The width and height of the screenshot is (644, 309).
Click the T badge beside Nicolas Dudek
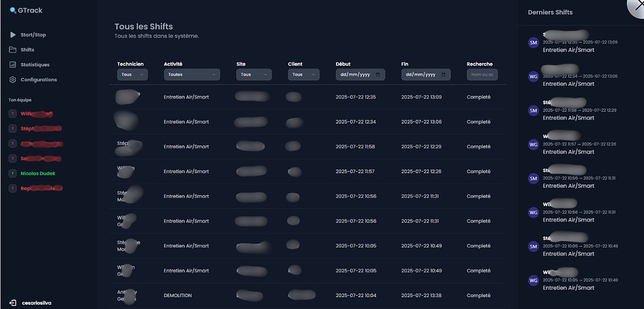13,173
